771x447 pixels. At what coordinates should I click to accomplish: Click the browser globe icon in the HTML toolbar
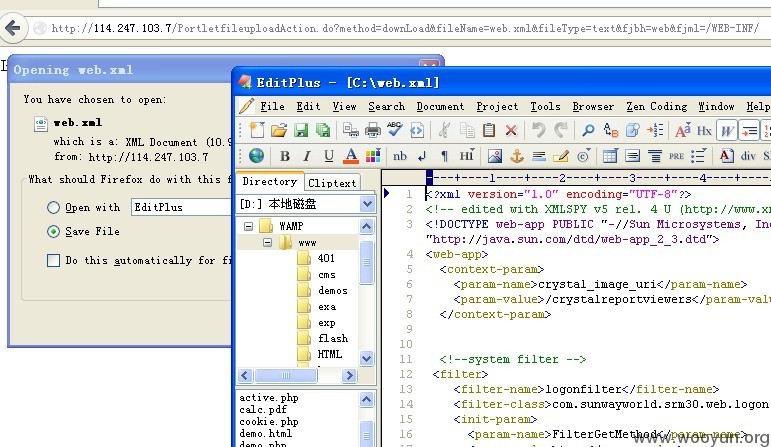pos(256,156)
